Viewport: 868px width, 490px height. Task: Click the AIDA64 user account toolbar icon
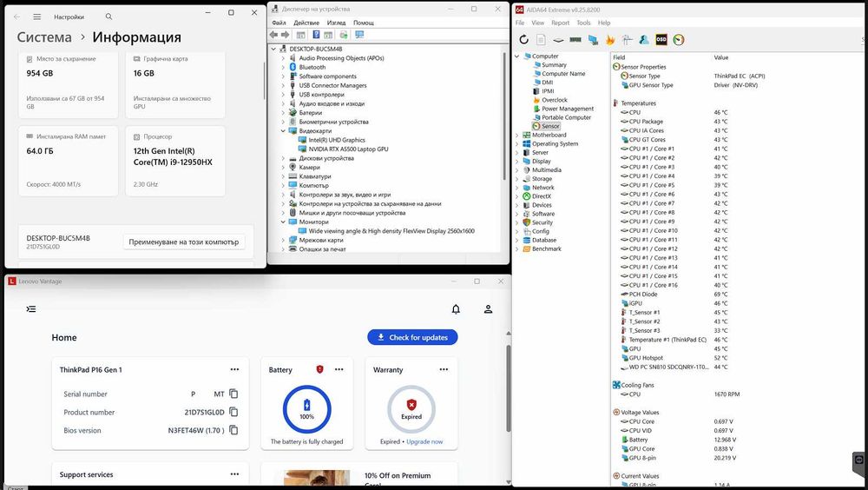coord(644,39)
